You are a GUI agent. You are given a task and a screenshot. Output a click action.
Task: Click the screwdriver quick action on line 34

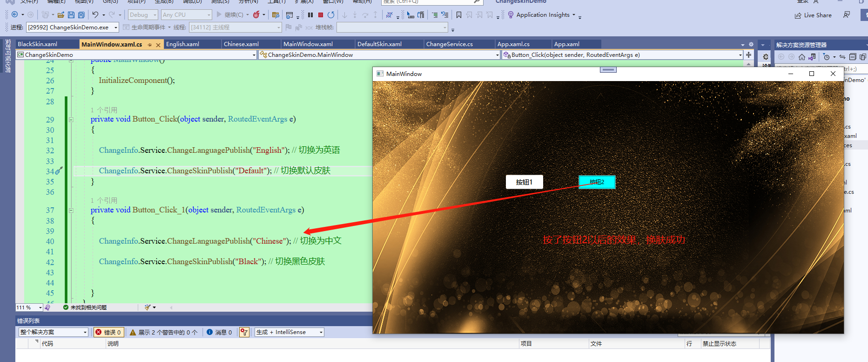click(x=59, y=171)
